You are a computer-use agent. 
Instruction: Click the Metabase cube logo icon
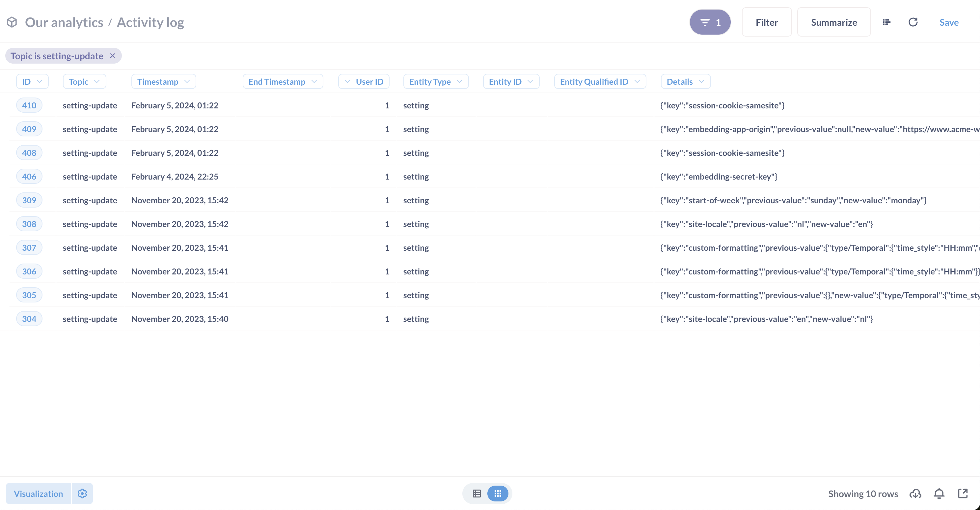[12, 22]
